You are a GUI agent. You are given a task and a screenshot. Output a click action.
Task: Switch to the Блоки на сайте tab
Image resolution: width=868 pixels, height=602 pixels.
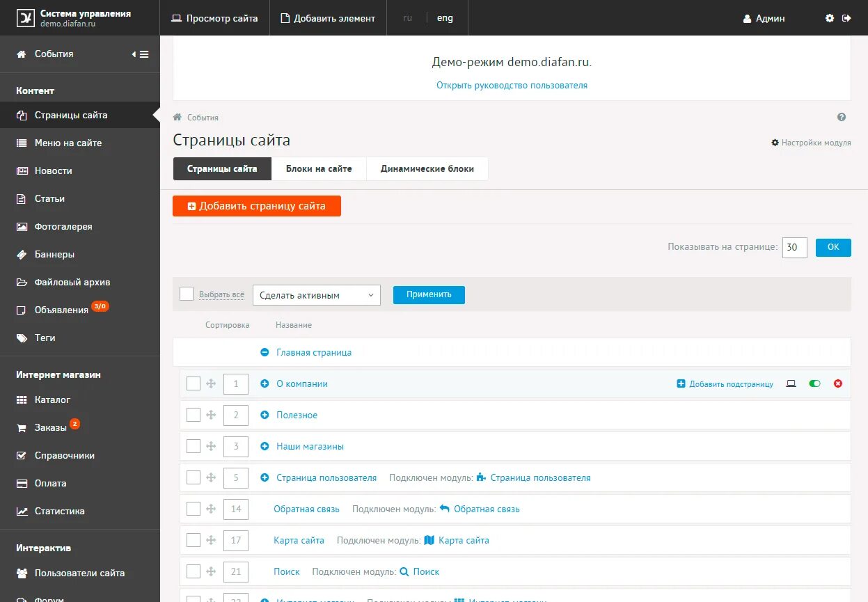coord(319,168)
